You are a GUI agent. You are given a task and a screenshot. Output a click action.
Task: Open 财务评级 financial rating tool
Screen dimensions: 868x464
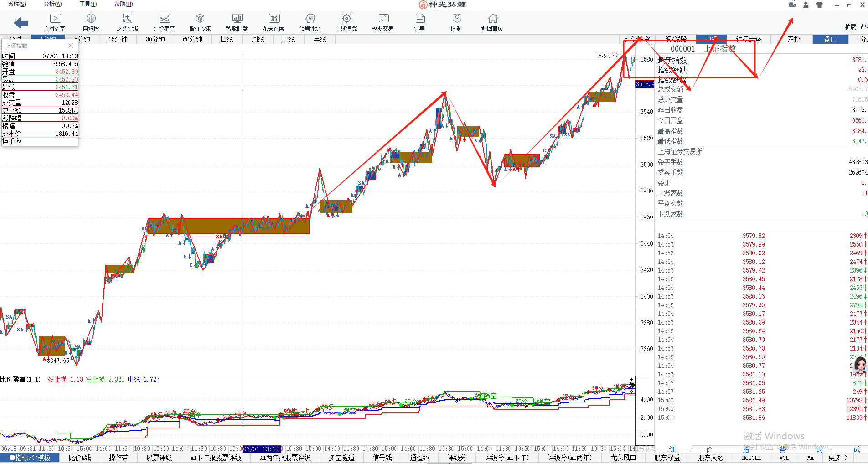(x=127, y=22)
